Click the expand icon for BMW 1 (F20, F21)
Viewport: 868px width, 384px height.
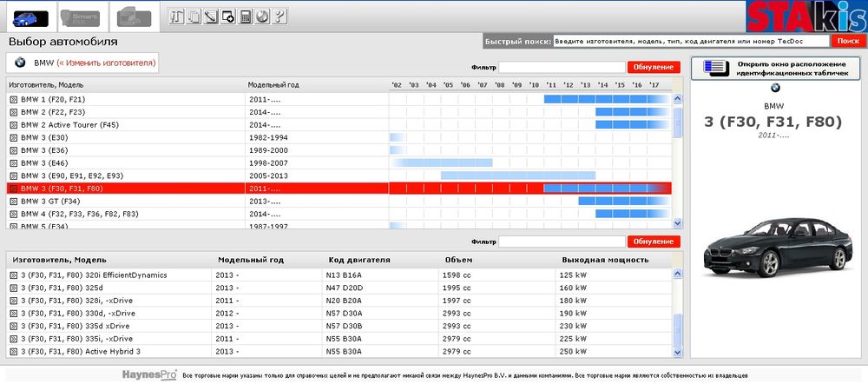pos(14,99)
